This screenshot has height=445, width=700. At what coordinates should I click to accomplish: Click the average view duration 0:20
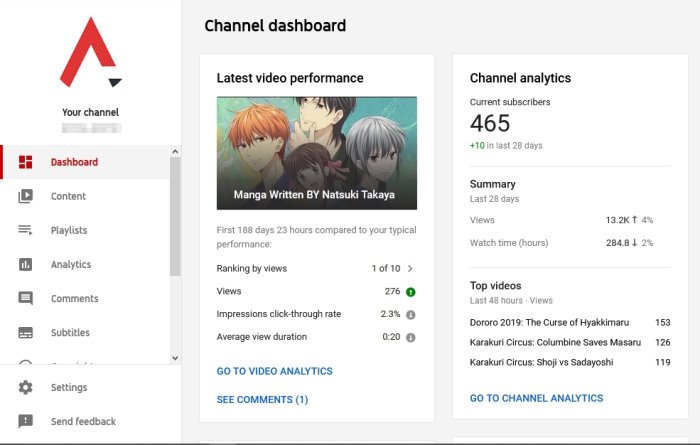[391, 337]
